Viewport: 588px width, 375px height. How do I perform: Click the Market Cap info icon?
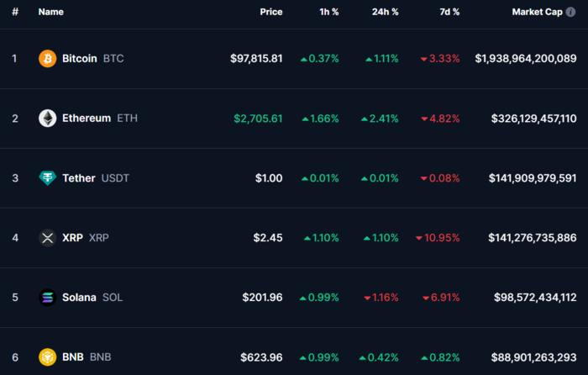coord(570,12)
